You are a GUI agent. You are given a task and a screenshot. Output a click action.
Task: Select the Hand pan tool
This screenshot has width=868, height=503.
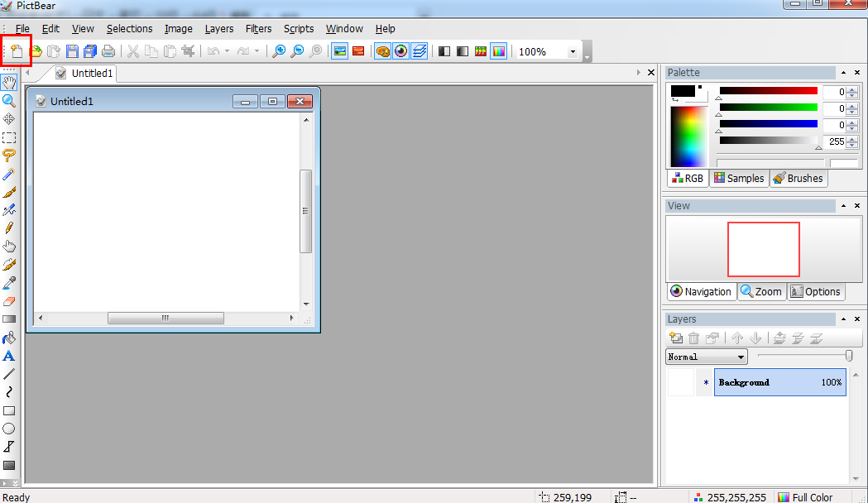click(9, 83)
